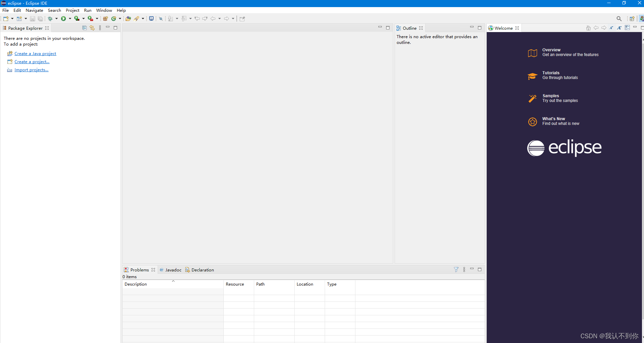Screen dimensions: 644x343
Task: Open the Project menu
Action: [73, 10]
